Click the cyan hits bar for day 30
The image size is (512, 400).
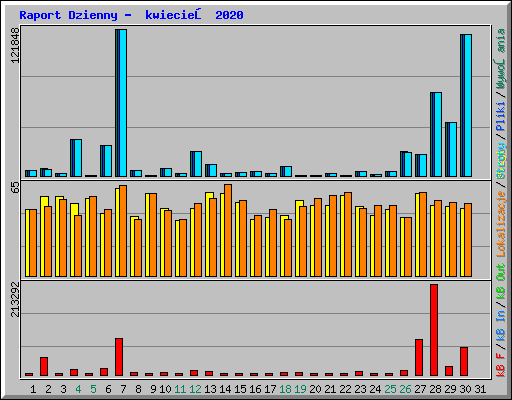pos(468,105)
